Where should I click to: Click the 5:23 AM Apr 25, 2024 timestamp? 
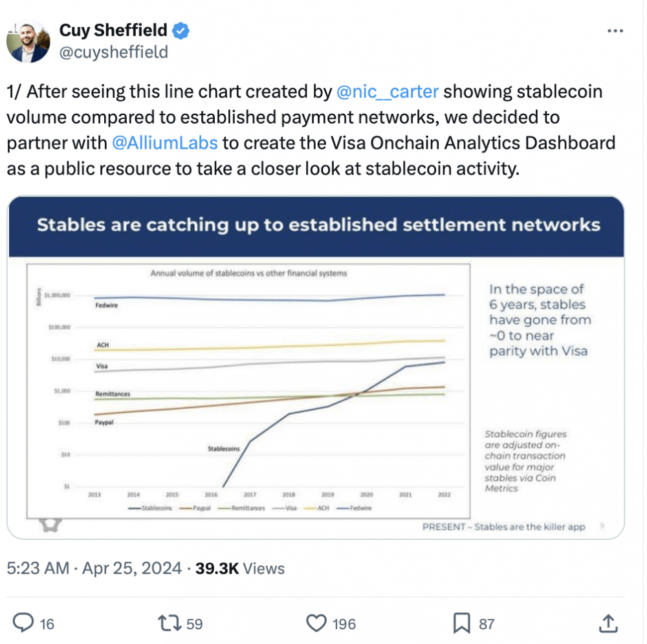tap(94, 568)
